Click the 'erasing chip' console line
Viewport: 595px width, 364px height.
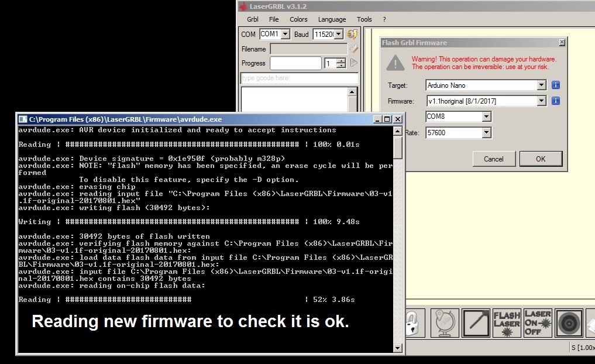click(x=77, y=187)
